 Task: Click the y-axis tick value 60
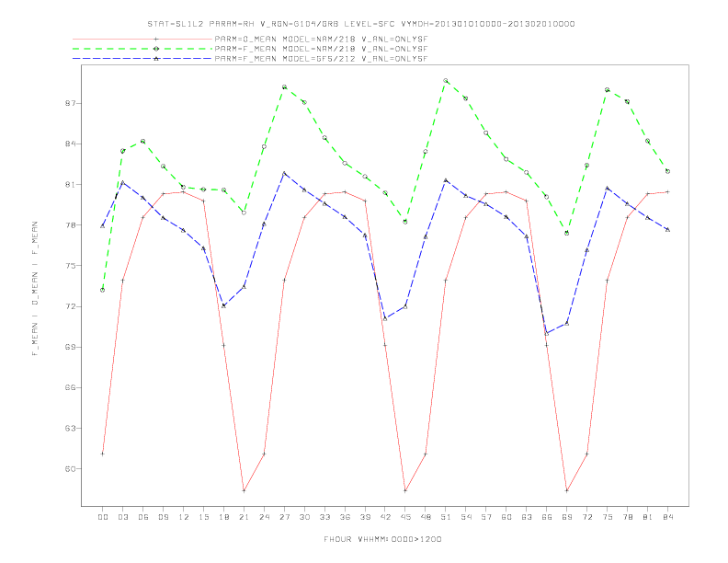70,468
